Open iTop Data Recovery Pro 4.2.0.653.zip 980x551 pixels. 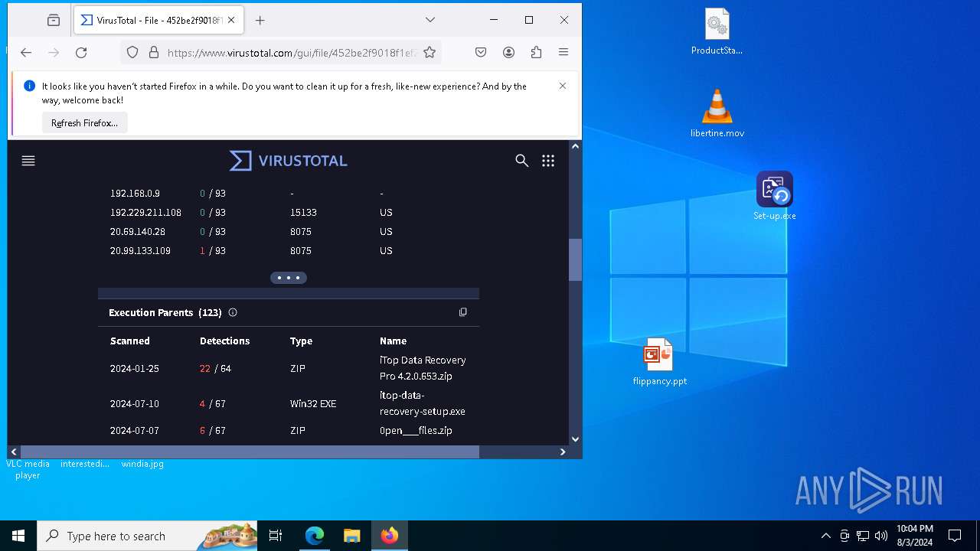(423, 368)
